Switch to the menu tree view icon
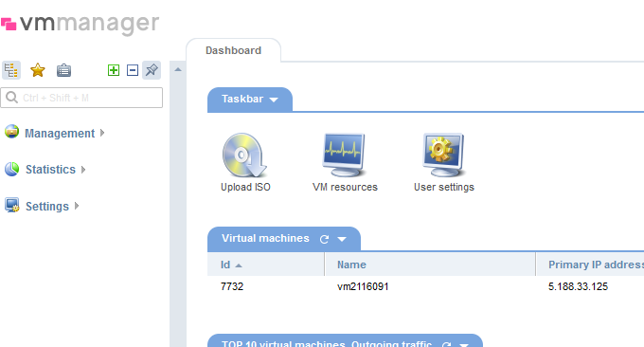Viewport: 644px width, 347px height. coord(11,70)
